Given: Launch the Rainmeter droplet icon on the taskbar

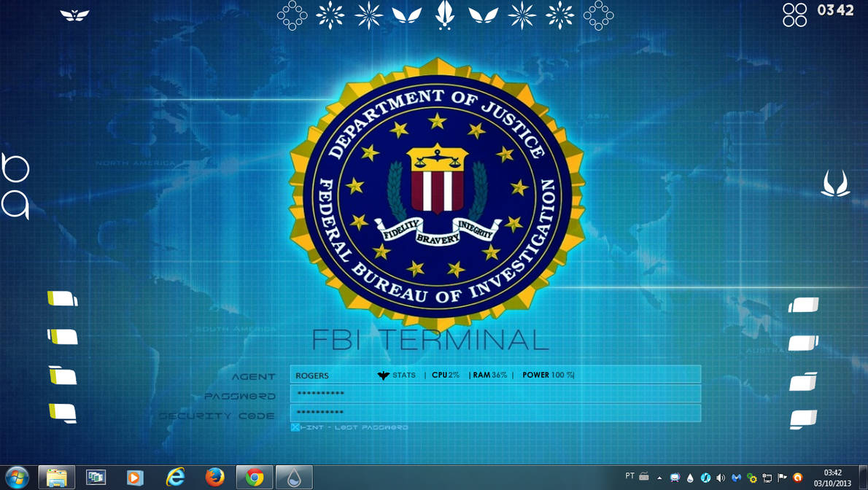Looking at the screenshot, I should (292, 478).
